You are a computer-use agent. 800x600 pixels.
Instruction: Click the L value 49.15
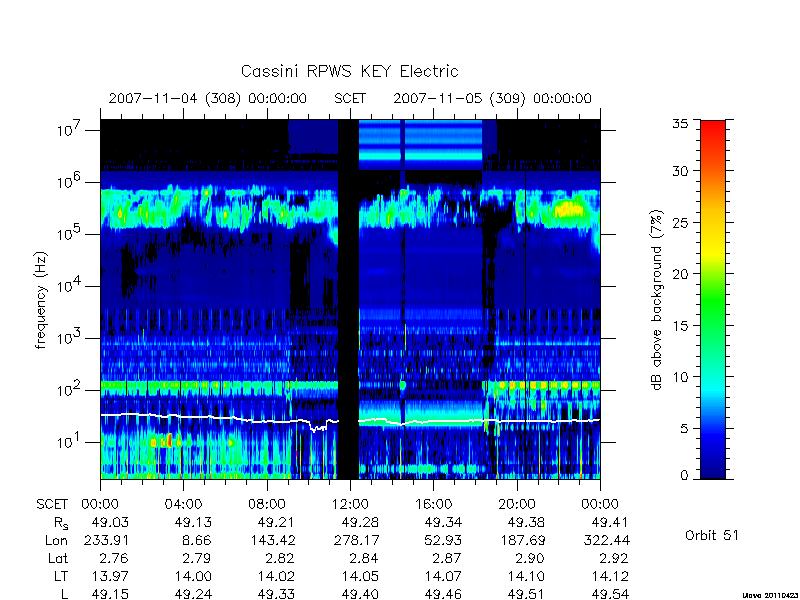[110, 594]
